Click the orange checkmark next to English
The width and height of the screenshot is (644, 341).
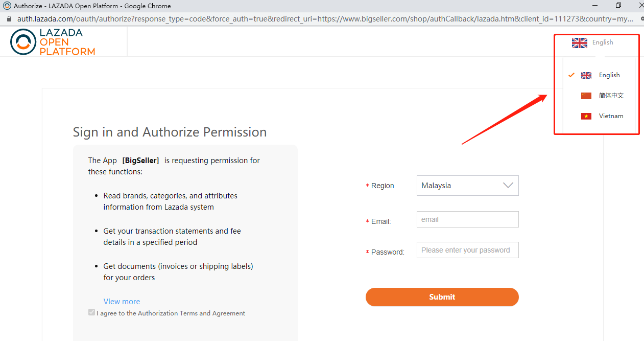coord(571,75)
